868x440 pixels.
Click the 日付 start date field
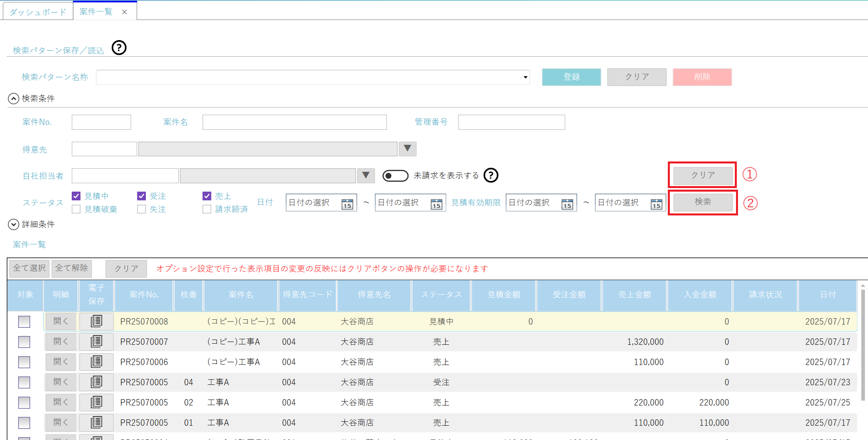tap(321, 202)
